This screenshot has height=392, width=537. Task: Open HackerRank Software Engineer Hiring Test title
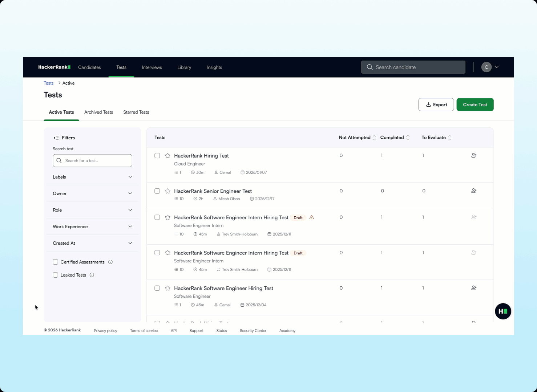click(223, 289)
